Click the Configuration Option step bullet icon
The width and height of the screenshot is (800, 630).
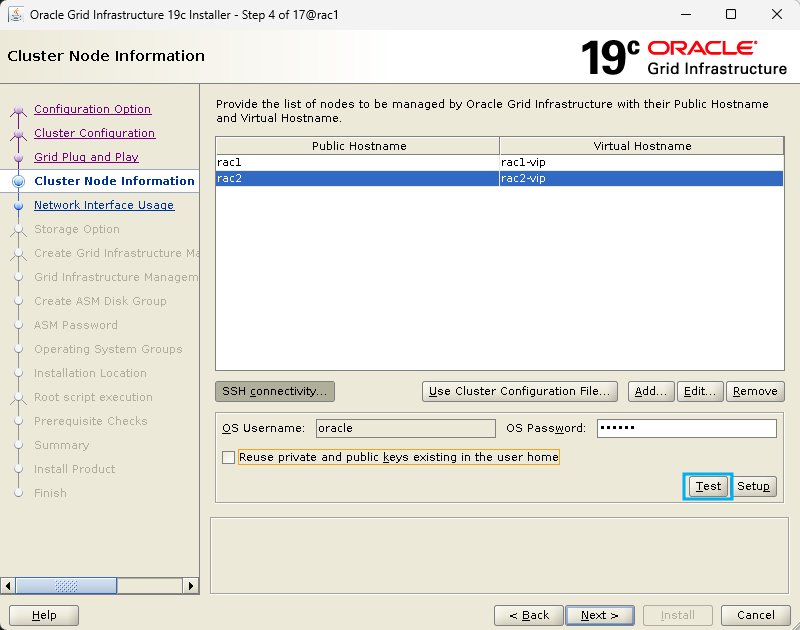(19, 110)
